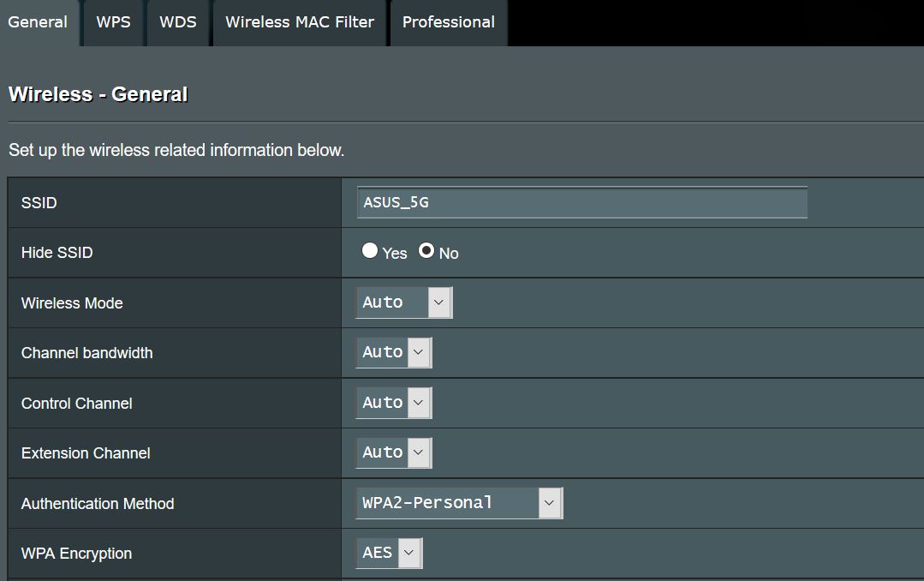The height and width of the screenshot is (581, 924).
Task: Click the Wireless Mode dropdown arrow
Action: [439, 302]
